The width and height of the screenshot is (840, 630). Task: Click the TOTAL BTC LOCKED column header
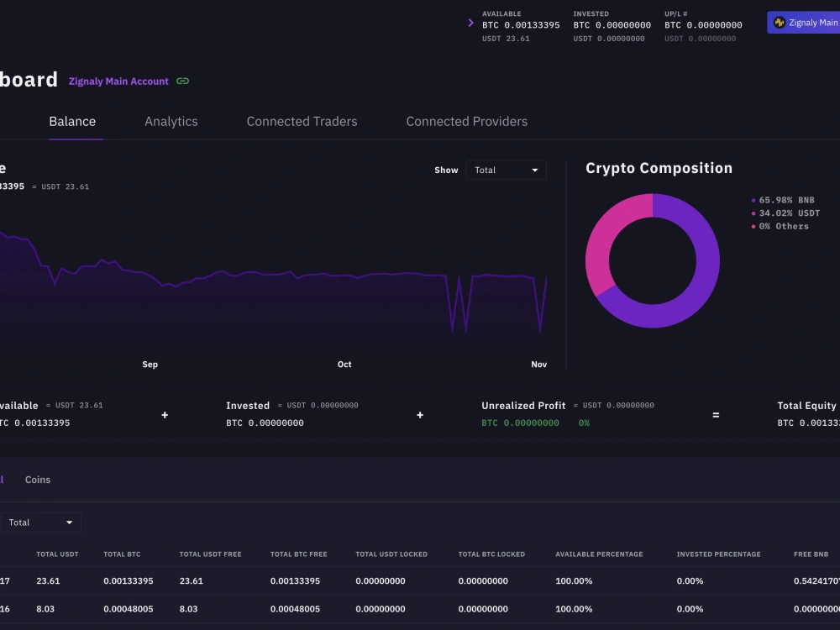pyautogui.click(x=491, y=554)
